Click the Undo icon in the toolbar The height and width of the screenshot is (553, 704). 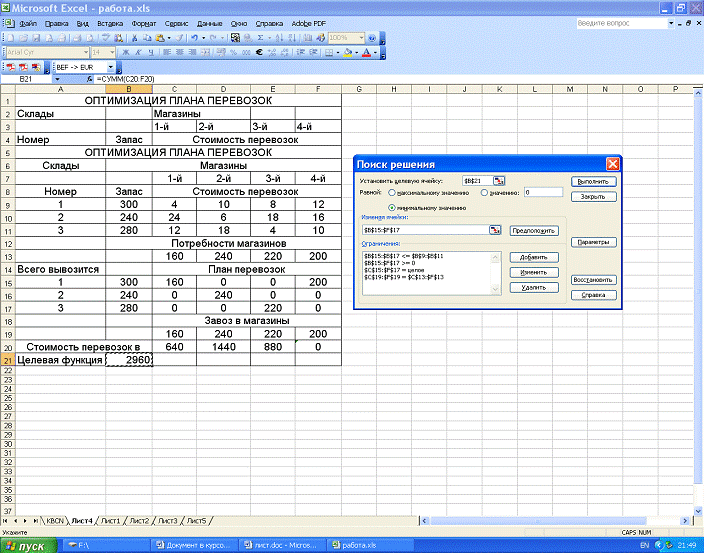tap(193, 37)
